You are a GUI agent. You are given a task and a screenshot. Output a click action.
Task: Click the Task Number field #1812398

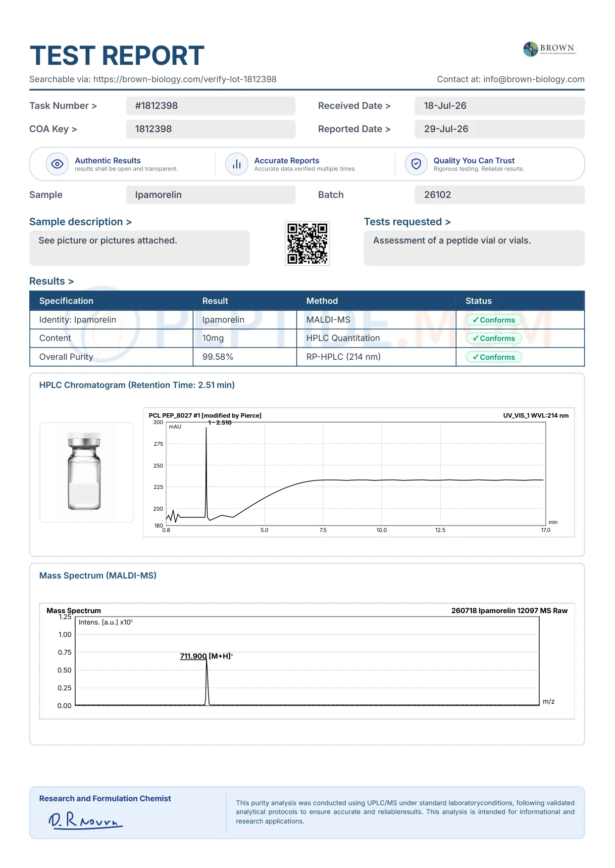(210, 106)
